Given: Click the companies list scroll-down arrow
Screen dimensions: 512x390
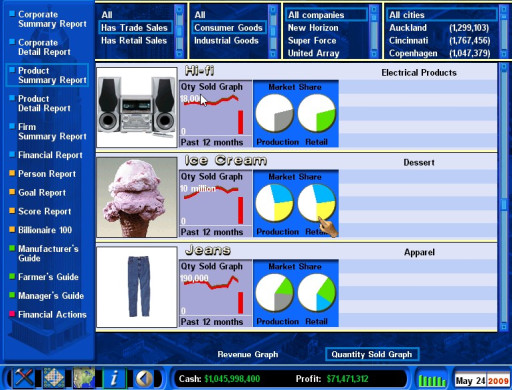Looking at the screenshot, I should pyautogui.click(x=374, y=53).
